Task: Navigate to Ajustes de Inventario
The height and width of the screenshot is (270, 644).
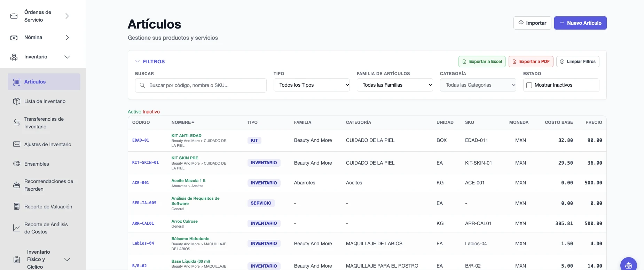Action: coord(44,144)
